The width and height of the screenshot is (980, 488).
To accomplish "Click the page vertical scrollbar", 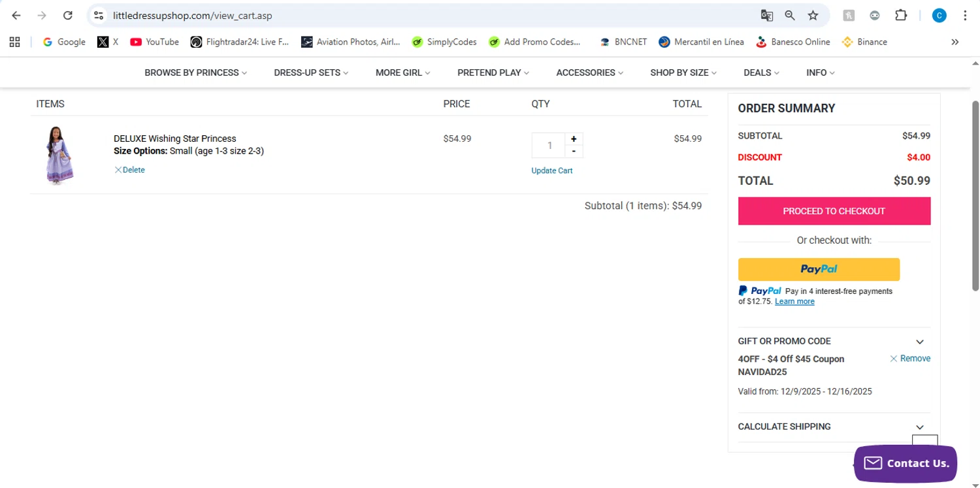I will coord(975,196).
